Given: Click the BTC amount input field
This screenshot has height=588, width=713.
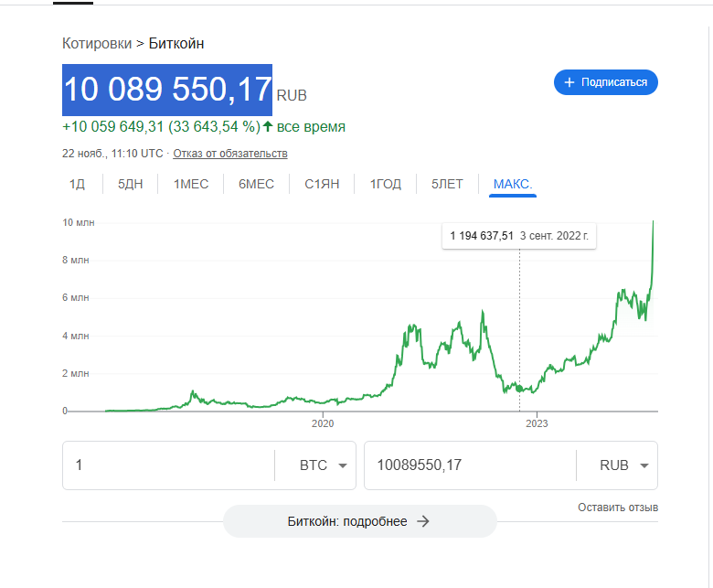Looking at the screenshot, I should click(x=169, y=465).
